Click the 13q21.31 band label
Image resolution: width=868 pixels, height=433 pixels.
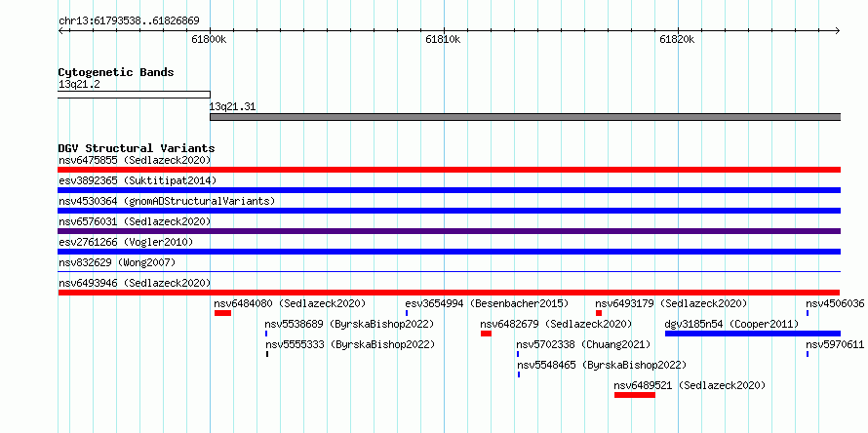(x=232, y=107)
